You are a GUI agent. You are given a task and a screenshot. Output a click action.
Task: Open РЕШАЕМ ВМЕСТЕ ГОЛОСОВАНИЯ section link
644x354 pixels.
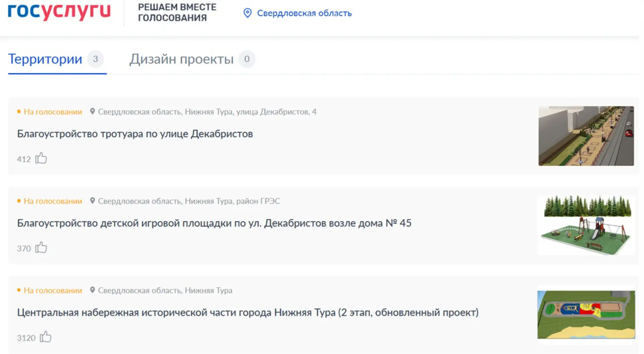177,12
